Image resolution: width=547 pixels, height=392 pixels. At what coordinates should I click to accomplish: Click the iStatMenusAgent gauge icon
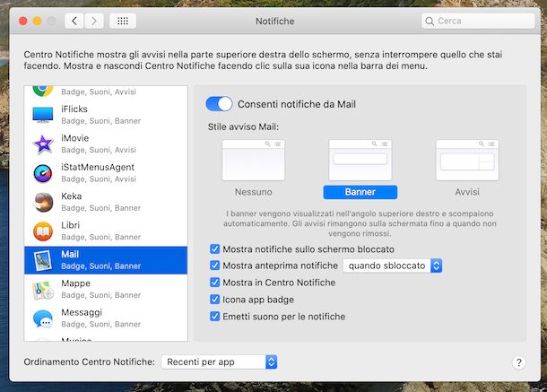coord(43,173)
